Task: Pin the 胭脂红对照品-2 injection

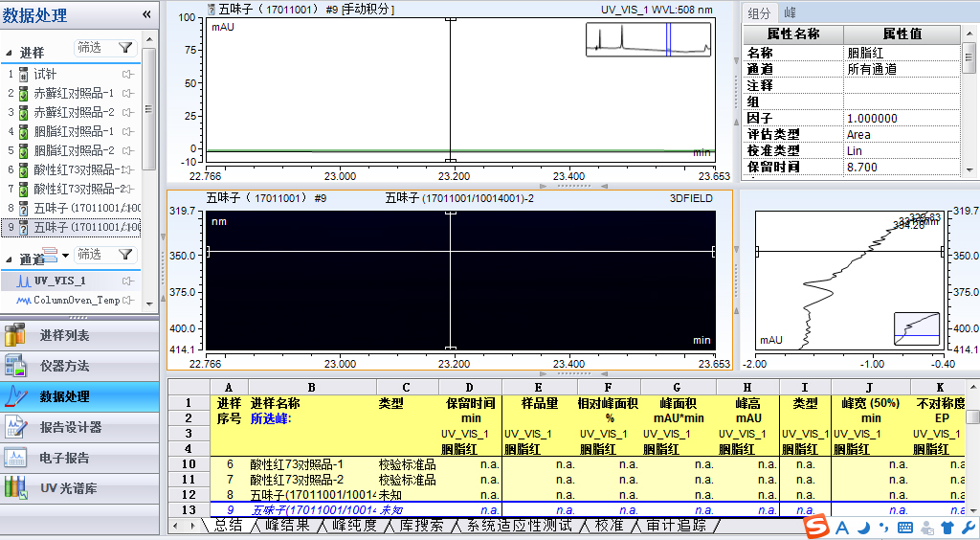Action: pyautogui.click(x=128, y=150)
